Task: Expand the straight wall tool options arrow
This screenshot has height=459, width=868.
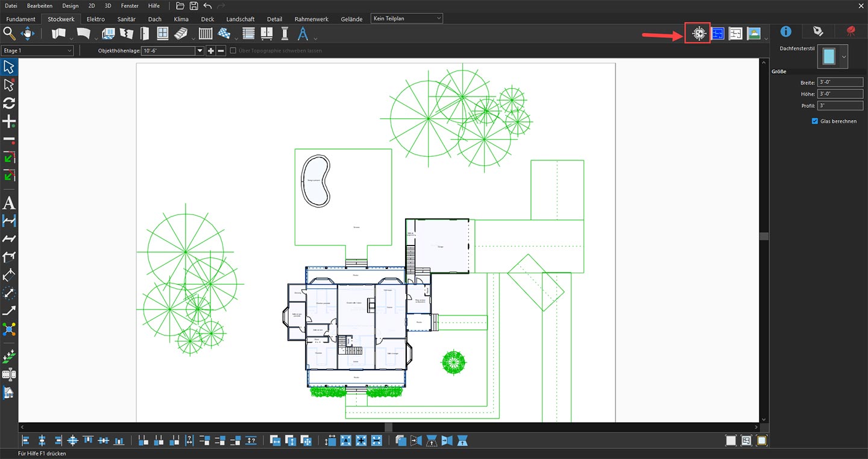Action: pyautogui.click(x=71, y=39)
